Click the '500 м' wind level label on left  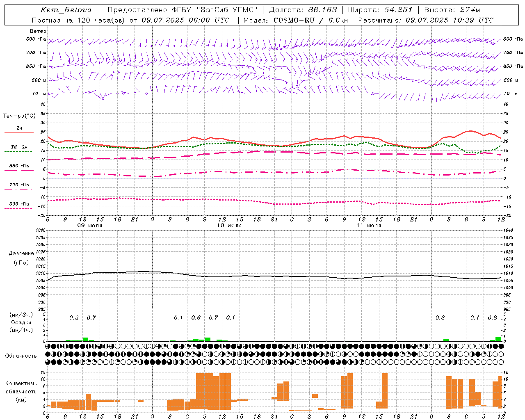(39, 80)
